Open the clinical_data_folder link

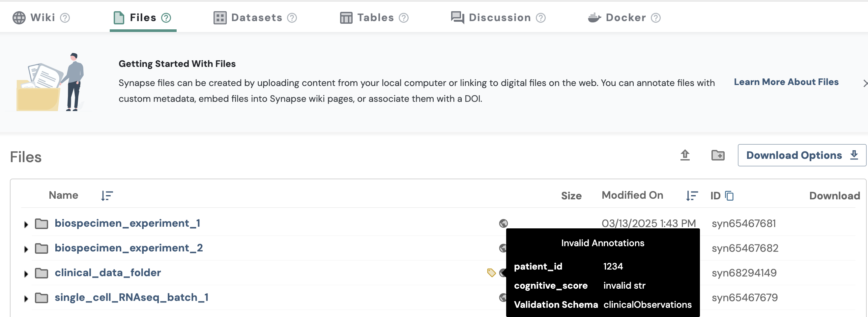(x=107, y=273)
